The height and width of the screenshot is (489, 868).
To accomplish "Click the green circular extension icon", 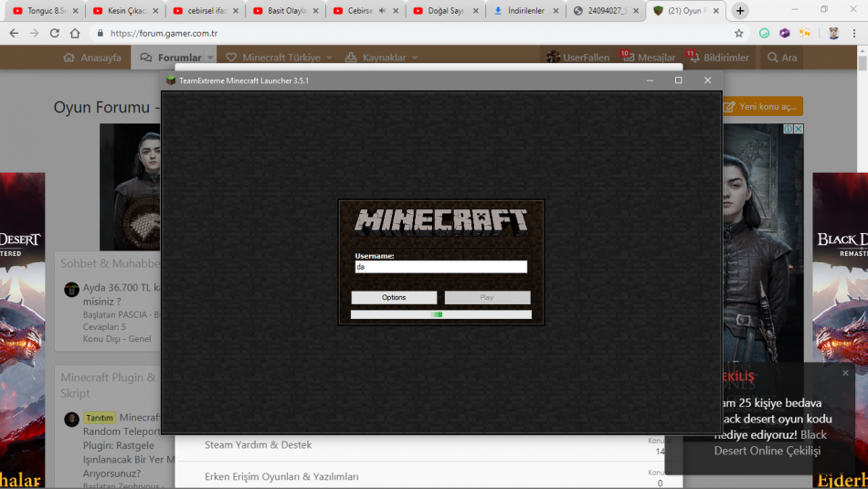I will tap(764, 33).
